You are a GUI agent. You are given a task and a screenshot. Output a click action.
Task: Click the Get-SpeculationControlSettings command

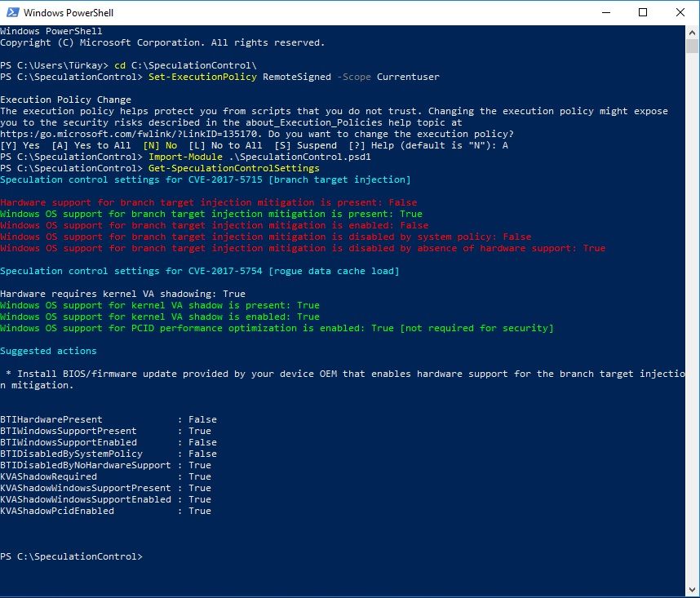(234, 168)
